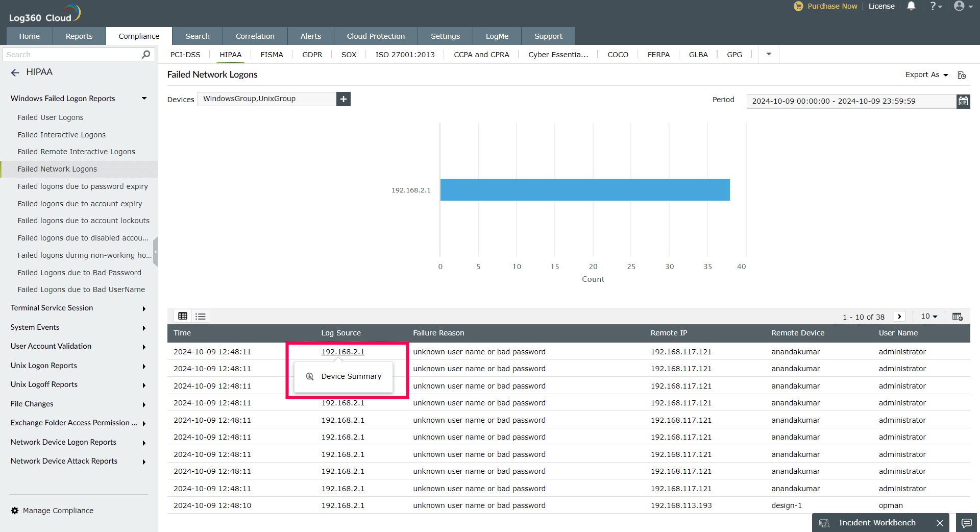Image resolution: width=980 pixels, height=532 pixels.
Task: Expand Unix Logon Reports section
Action: [144, 366]
